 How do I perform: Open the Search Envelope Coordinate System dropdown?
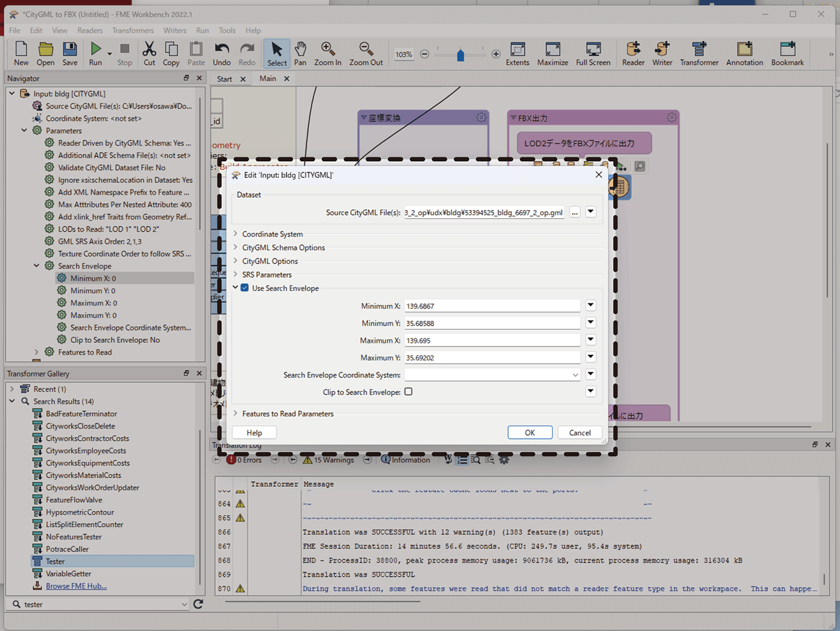click(493, 375)
